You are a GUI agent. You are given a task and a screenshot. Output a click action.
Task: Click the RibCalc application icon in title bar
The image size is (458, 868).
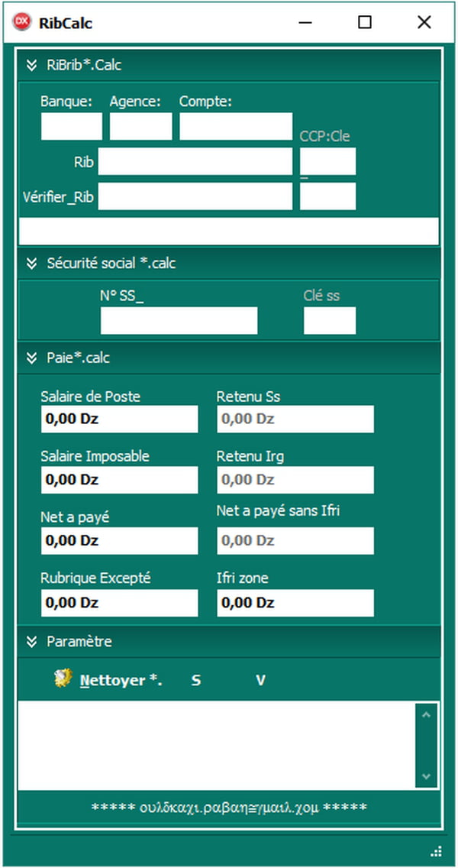[x=22, y=22]
